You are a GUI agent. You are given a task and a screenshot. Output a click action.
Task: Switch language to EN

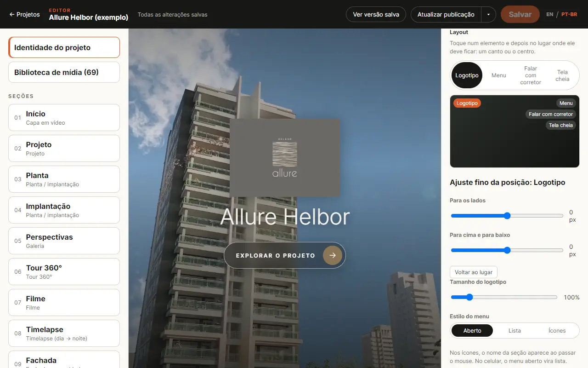pos(550,14)
